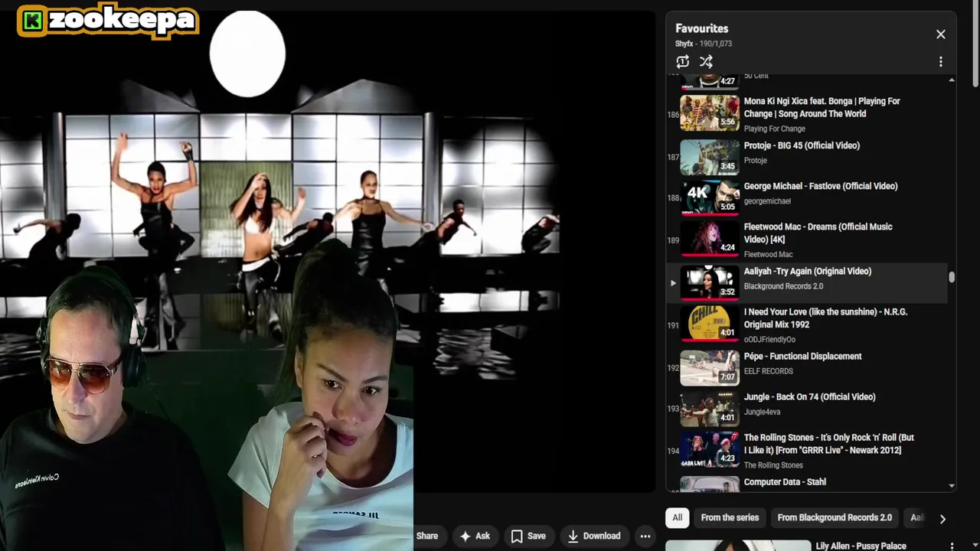This screenshot has height=551, width=980.
Task: Toggle shuffle playlist in Favourites
Action: coord(706,62)
